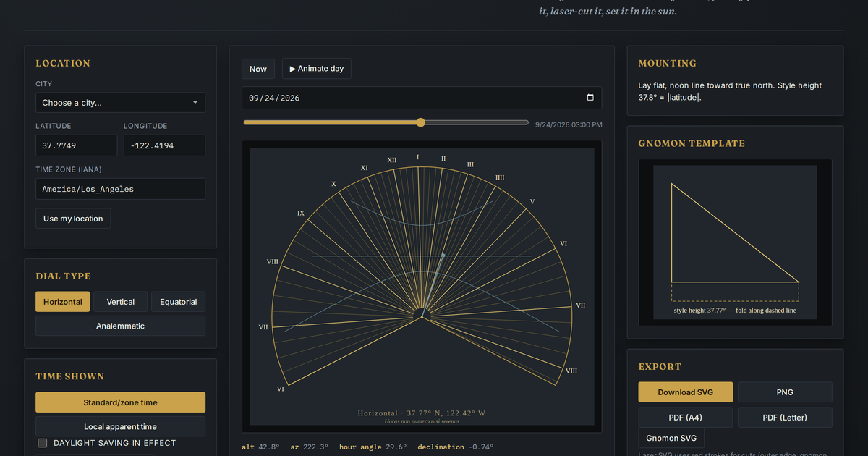This screenshot has width=868, height=456.
Task: Open the calendar picker icon in date field
Action: pyautogui.click(x=590, y=98)
